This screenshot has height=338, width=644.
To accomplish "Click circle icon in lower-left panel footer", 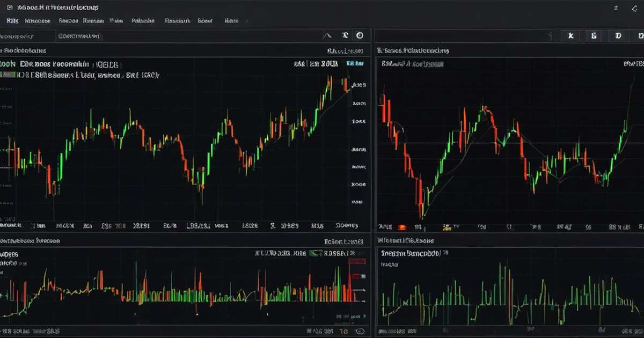I will click(361, 332).
